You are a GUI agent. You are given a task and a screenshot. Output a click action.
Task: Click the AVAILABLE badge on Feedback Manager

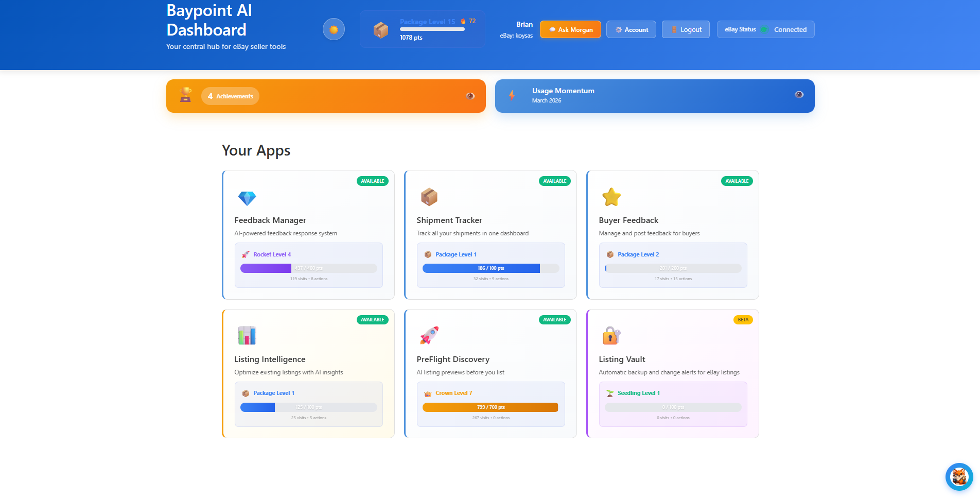click(372, 181)
